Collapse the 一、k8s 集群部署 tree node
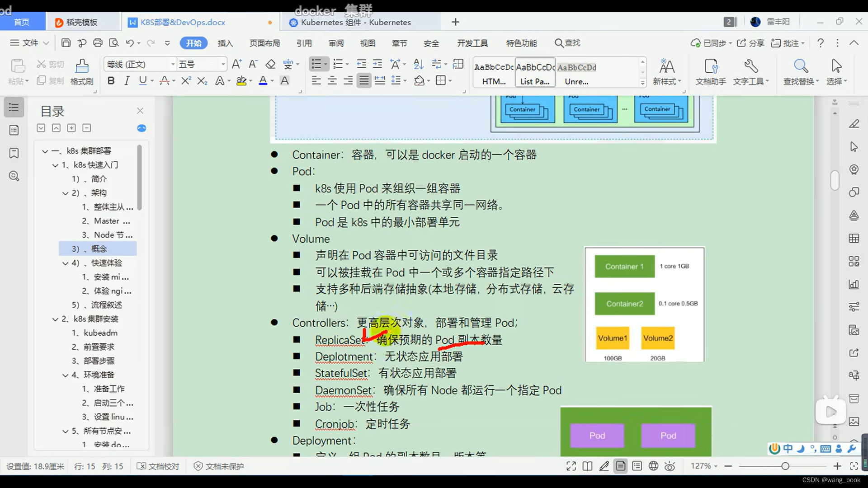The height and width of the screenshot is (488, 868). pos(45,151)
